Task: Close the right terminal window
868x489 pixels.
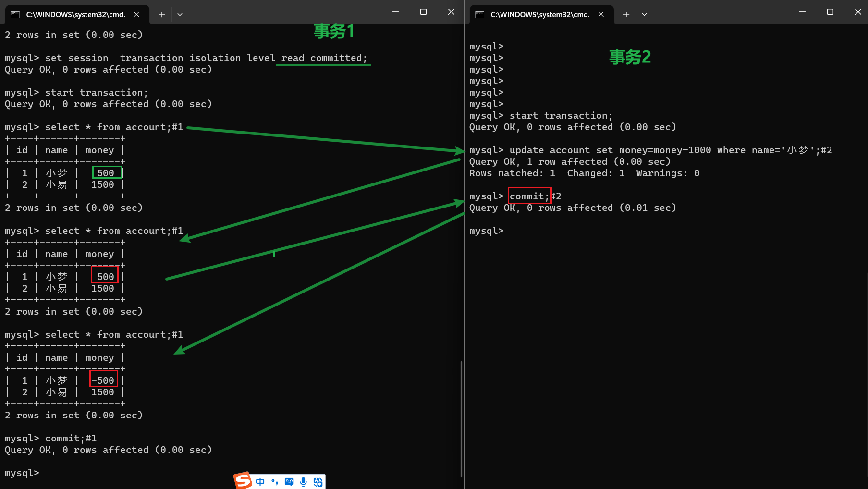Action: click(x=858, y=12)
